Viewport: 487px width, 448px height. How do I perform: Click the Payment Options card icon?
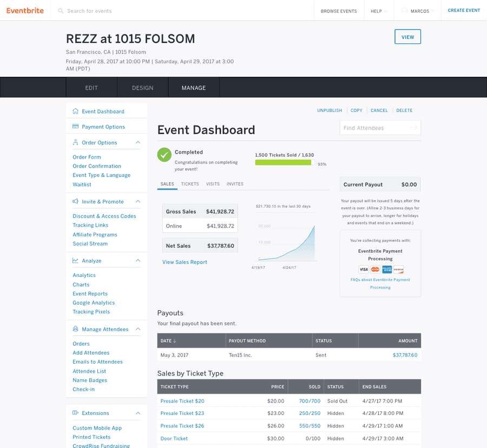tap(76, 126)
